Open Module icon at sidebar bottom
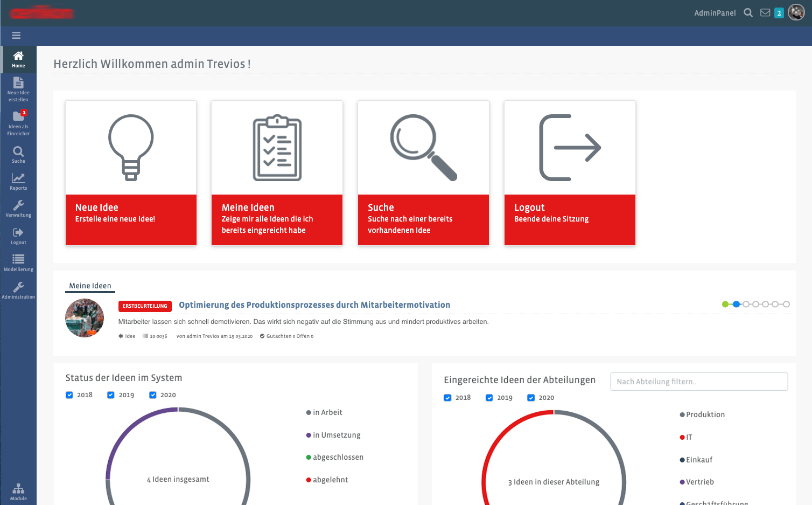 (18, 492)
